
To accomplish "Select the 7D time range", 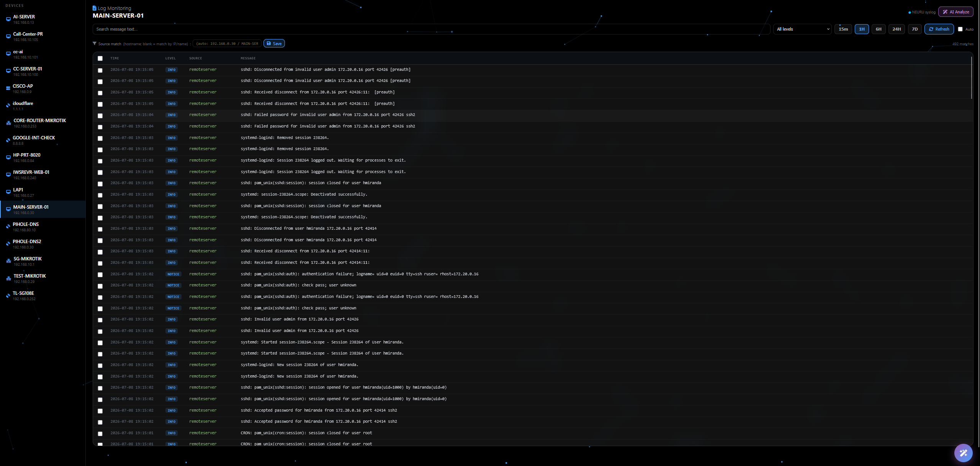I will click(x=915, y=29).
